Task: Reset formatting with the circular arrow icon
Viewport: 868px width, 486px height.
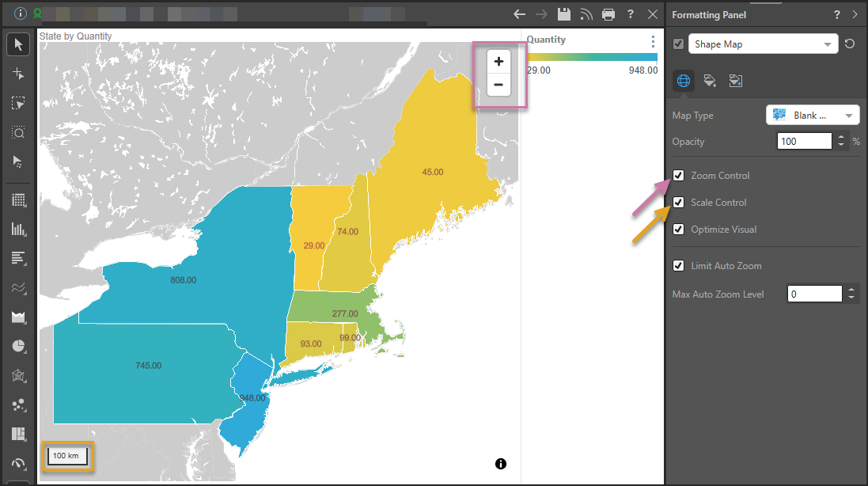Action: 850,44
